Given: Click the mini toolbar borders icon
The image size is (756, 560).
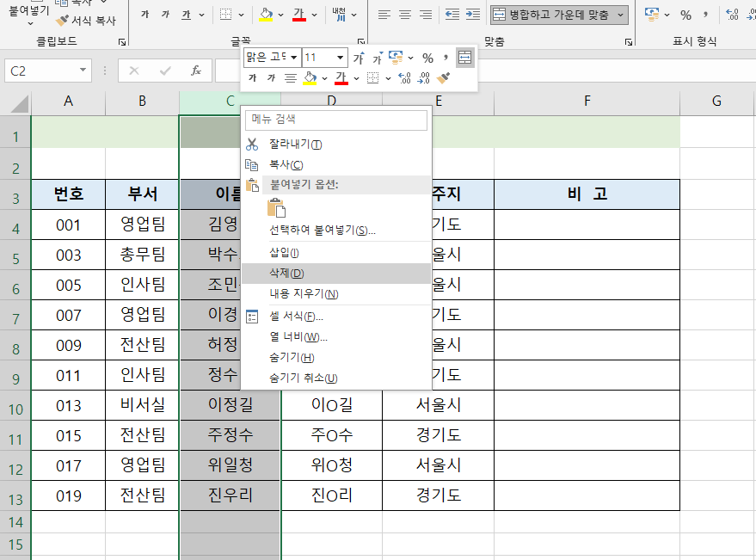Looking at the screenshot, I should [372, 78].
